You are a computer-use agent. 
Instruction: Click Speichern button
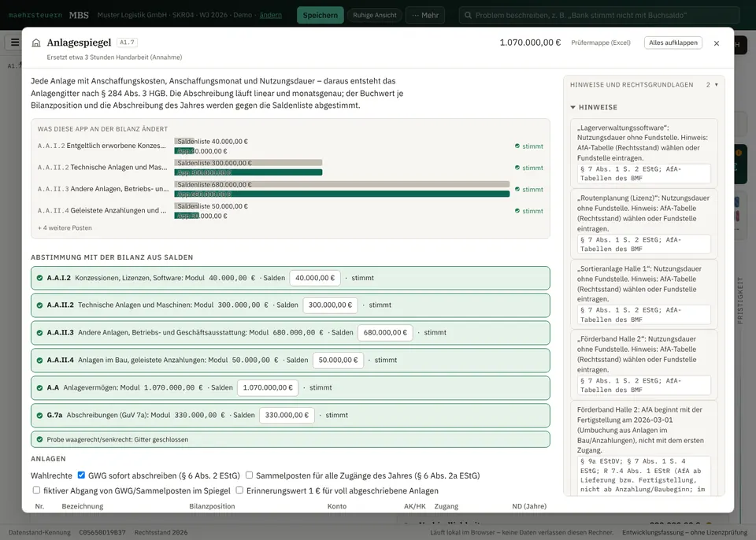321,15
